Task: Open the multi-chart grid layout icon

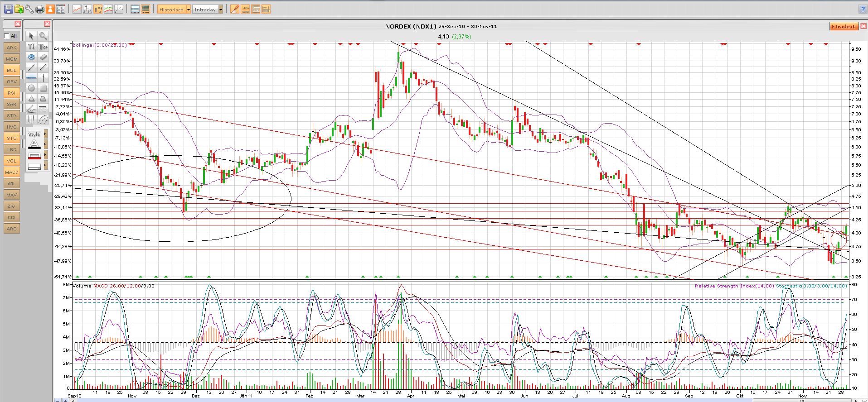Action: [x=61, y=9]
